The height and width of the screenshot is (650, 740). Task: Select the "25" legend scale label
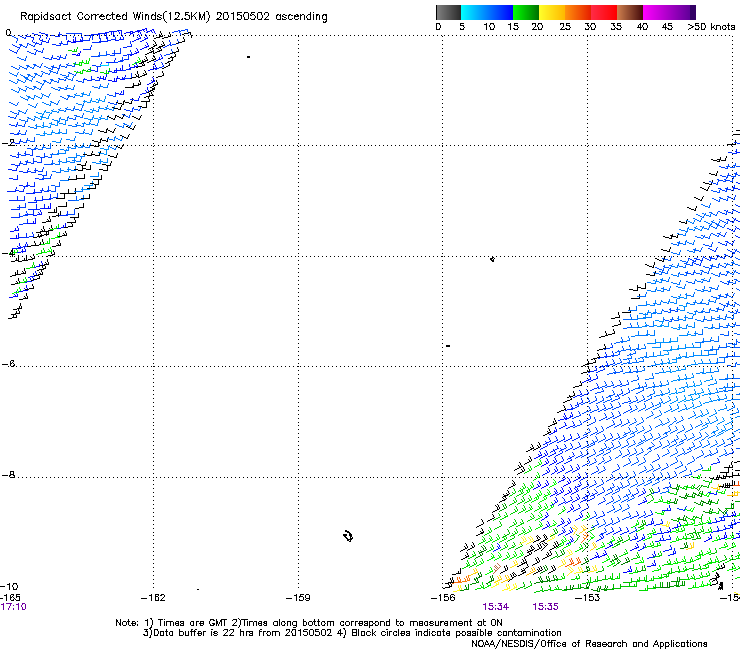pos(565,27)
